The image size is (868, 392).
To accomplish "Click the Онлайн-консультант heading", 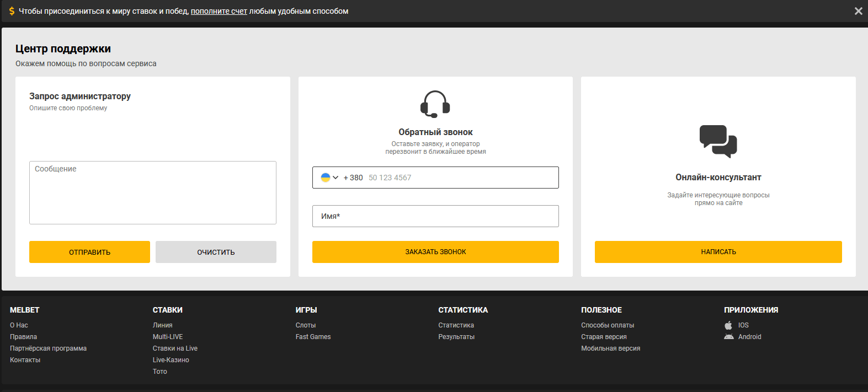I will click(718, 178).
